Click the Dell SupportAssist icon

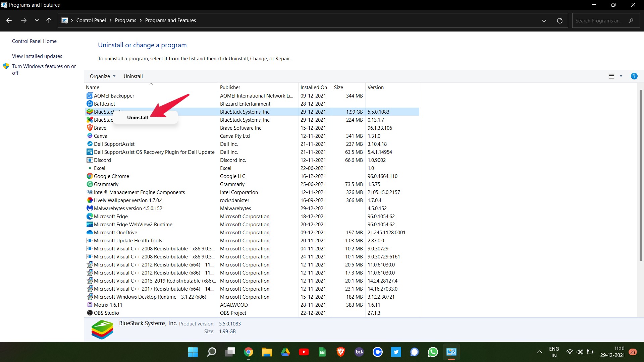(90, 144)
